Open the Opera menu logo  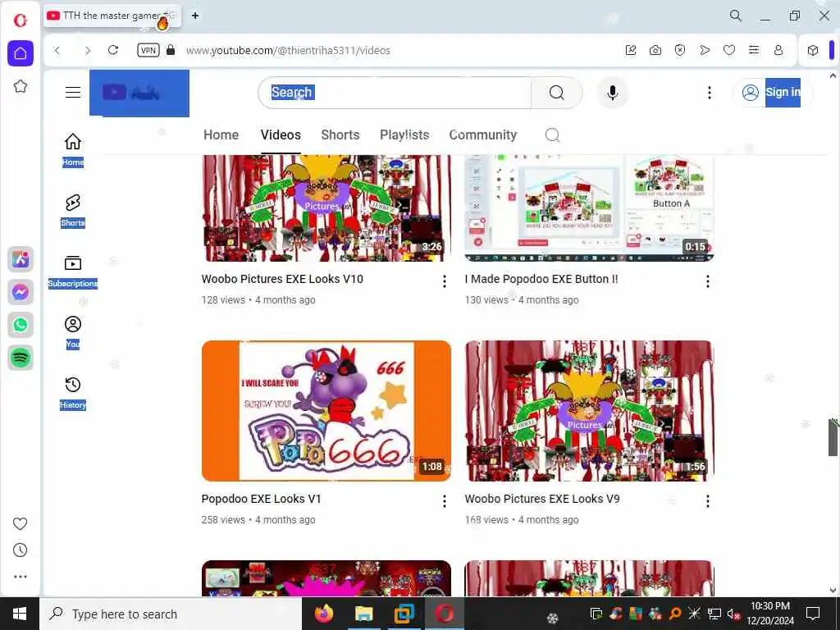click(20, 21)
